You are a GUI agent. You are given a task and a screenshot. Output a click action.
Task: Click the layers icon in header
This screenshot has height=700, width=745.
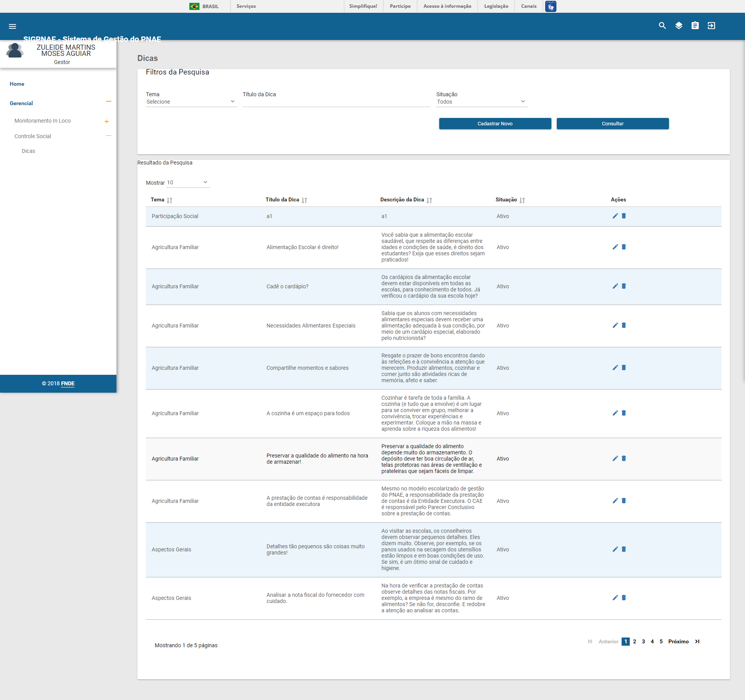pyautogui.click(x=679, y=26)
